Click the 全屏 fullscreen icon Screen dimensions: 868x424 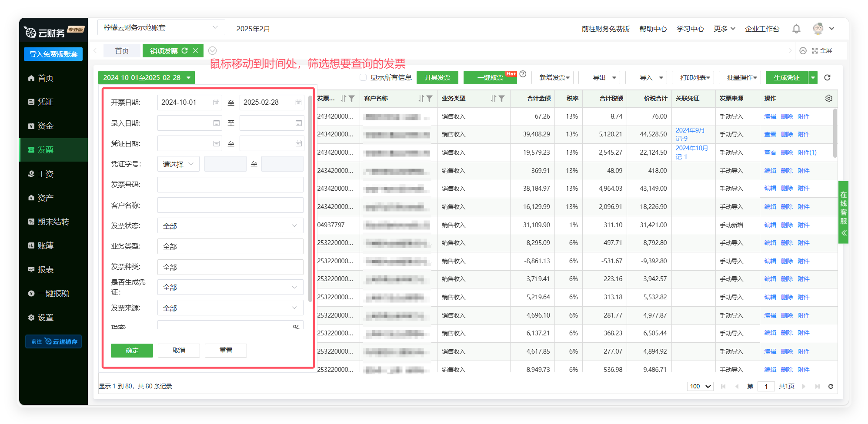click(x=815, y=51)
